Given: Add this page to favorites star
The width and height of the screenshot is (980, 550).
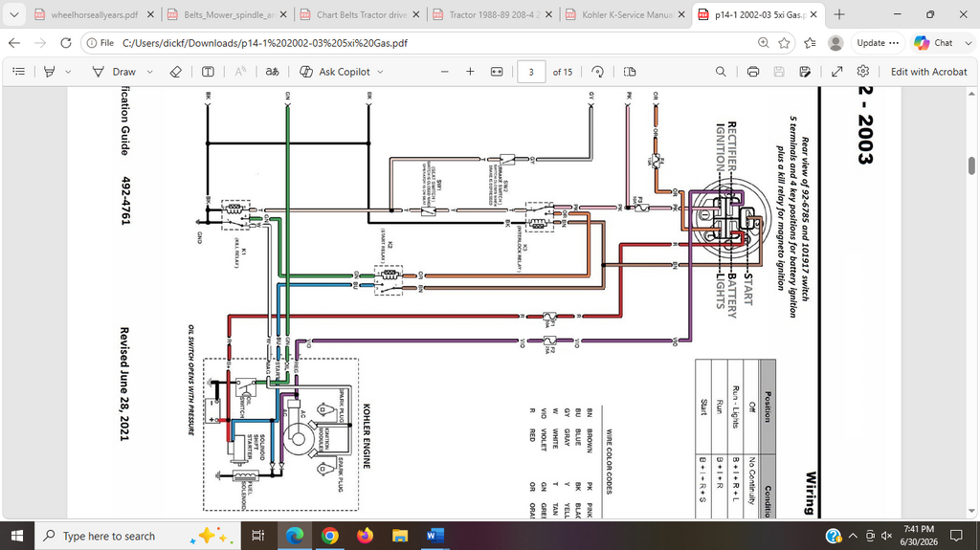Looking at the screenshot, I should [785, 43].
